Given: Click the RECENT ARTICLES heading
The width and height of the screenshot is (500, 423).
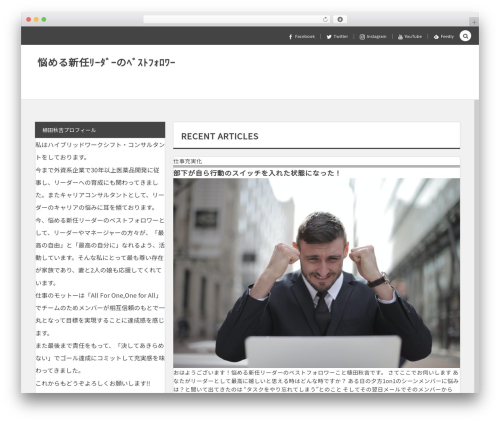Looking at the screenshot, I should click(x=220, y=136).
